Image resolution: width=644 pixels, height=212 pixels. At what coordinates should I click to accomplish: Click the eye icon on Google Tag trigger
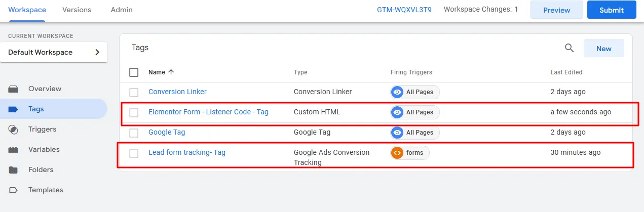coord(397,133)
